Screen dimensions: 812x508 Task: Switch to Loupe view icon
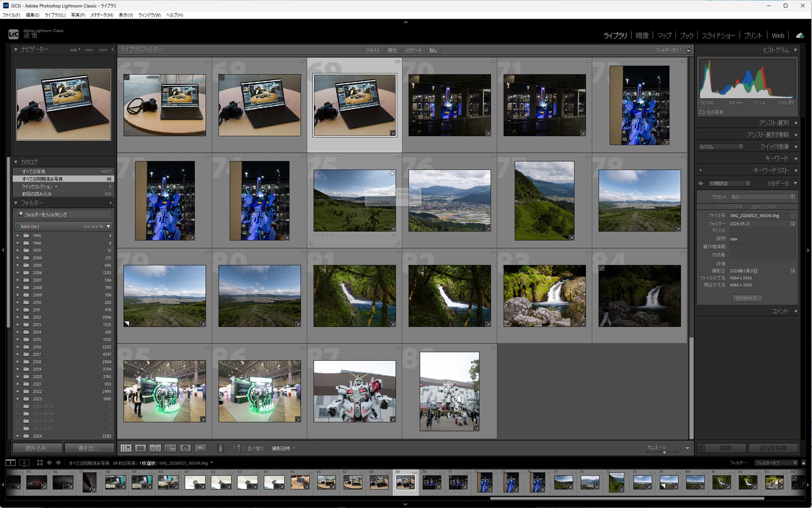click(140, 448)
